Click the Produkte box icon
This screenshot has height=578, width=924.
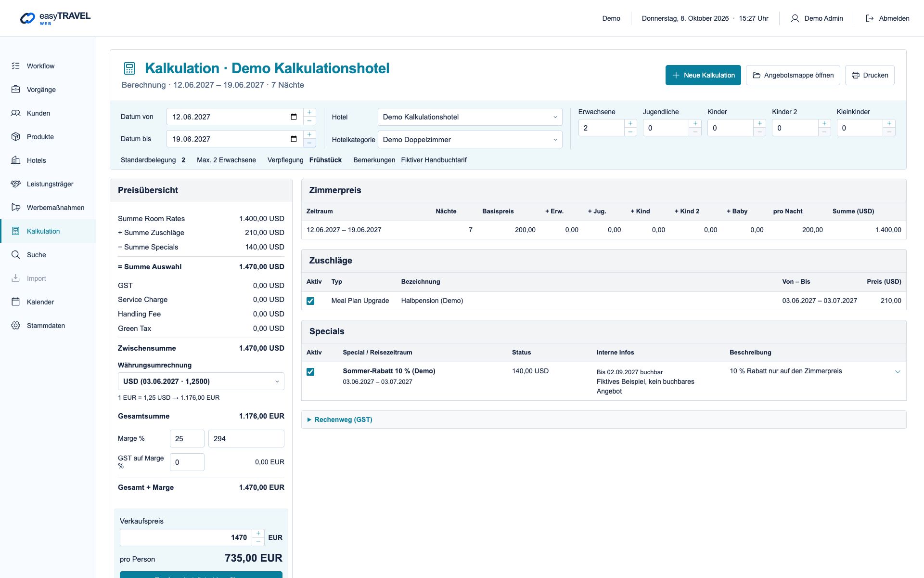(16, 137)
